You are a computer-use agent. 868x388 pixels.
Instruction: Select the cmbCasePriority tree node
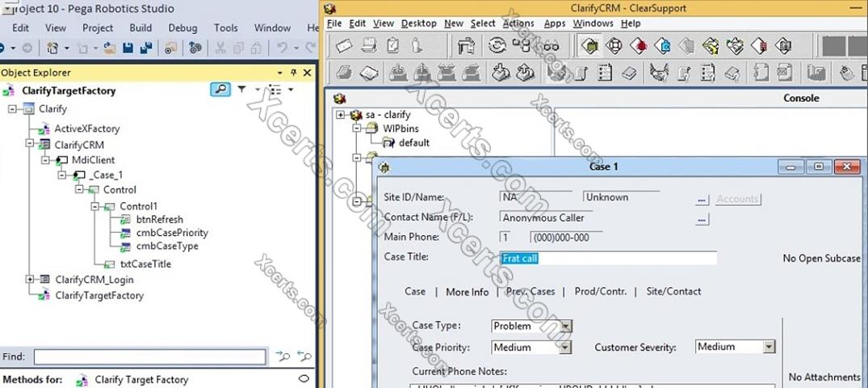172,233
